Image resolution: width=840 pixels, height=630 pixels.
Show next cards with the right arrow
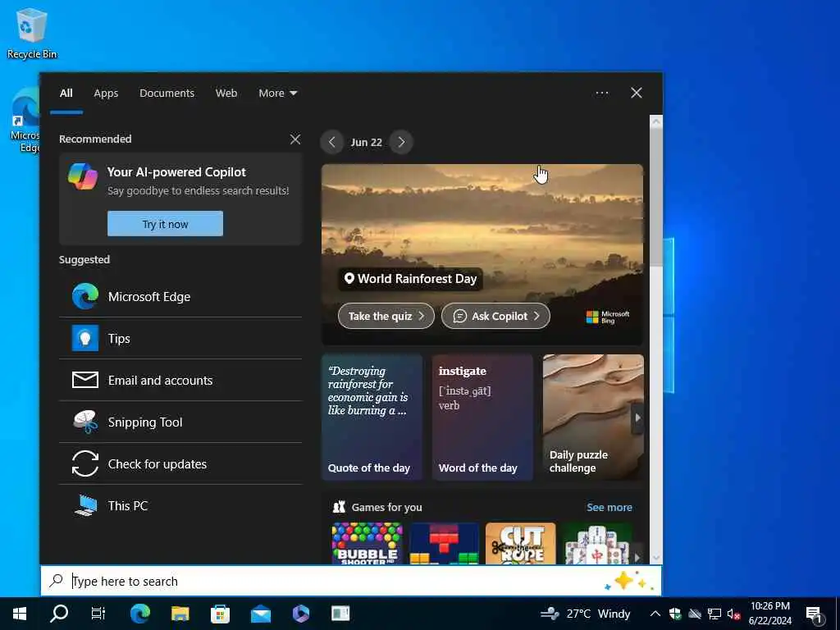tap(637, 418)
